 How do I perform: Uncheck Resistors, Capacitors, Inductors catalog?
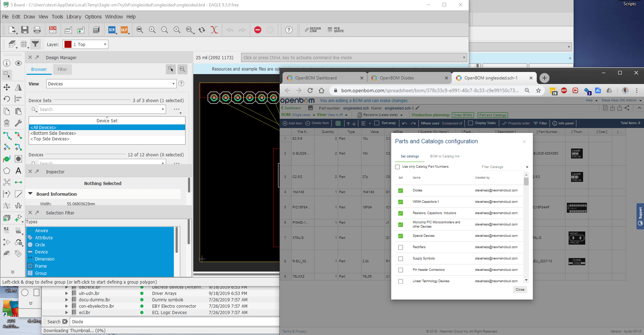[x=400, y=213]
